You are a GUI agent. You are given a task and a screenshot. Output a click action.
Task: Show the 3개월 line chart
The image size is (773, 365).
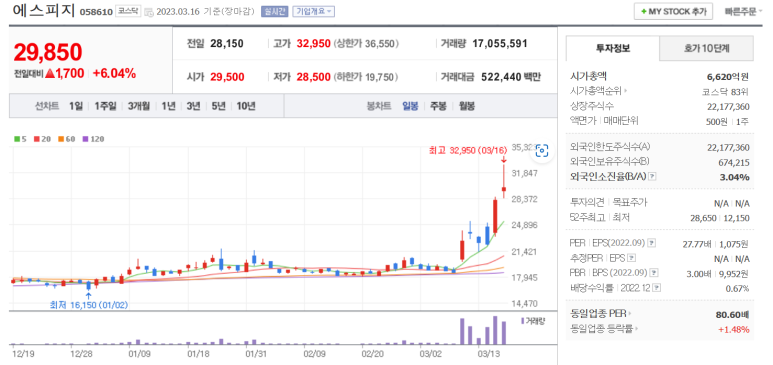[x=139, y=106]
